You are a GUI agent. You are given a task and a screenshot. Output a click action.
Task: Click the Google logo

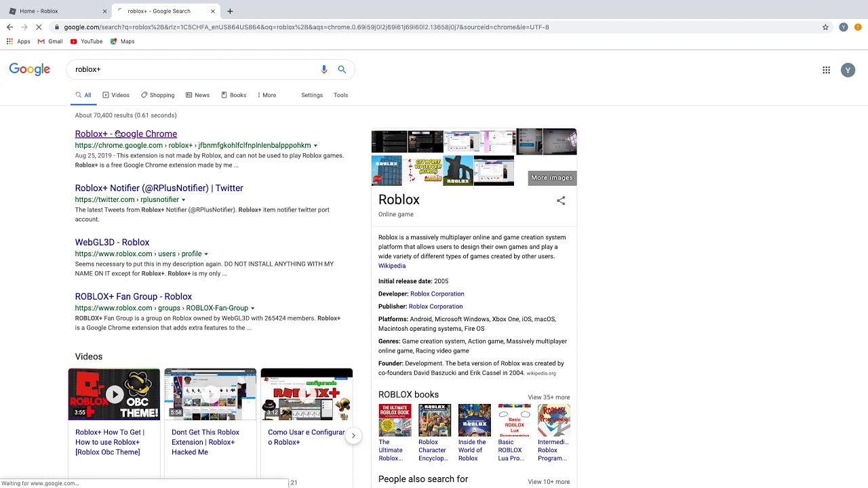coord(30,69)
